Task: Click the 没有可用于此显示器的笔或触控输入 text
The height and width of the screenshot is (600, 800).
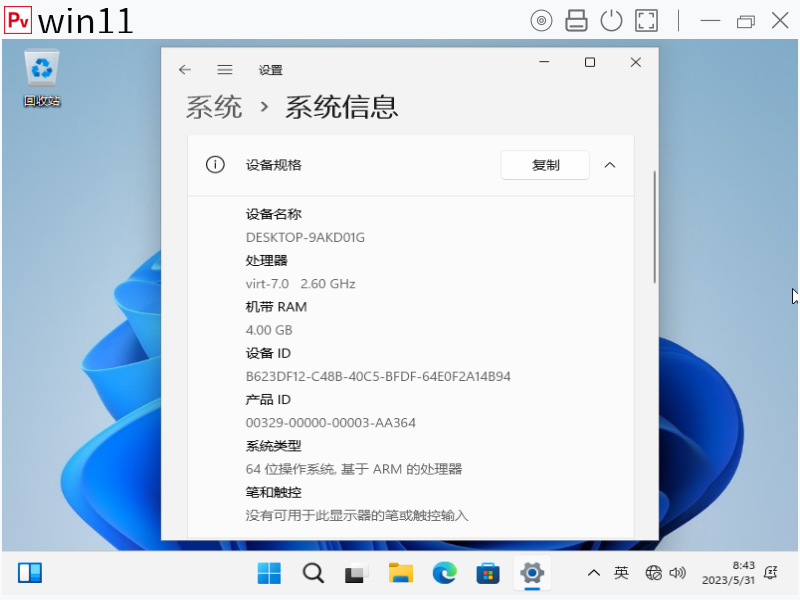Action: point(357,515)
